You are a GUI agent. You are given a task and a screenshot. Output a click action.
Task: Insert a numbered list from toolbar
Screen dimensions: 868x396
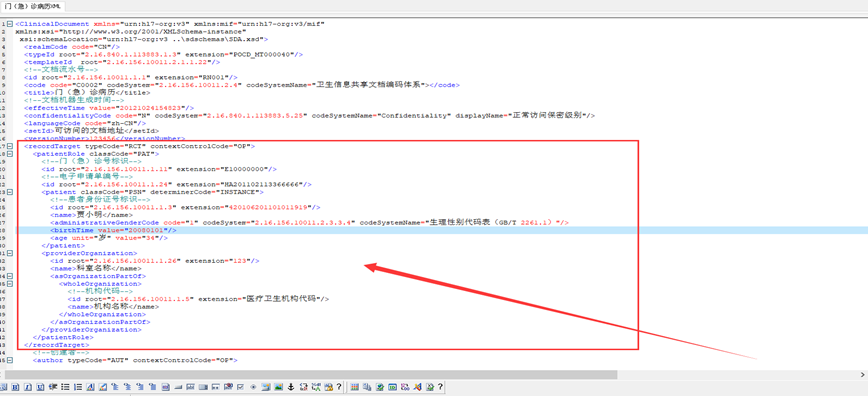(x=78, y=387)
